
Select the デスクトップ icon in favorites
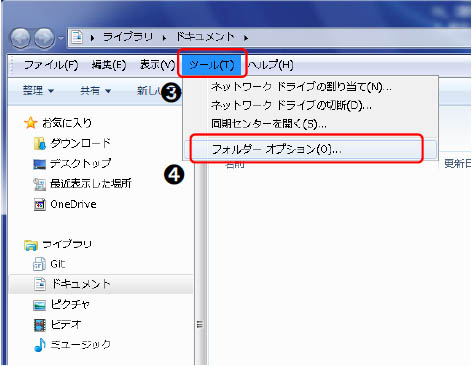pyautogui.click(x=39, y=164)
